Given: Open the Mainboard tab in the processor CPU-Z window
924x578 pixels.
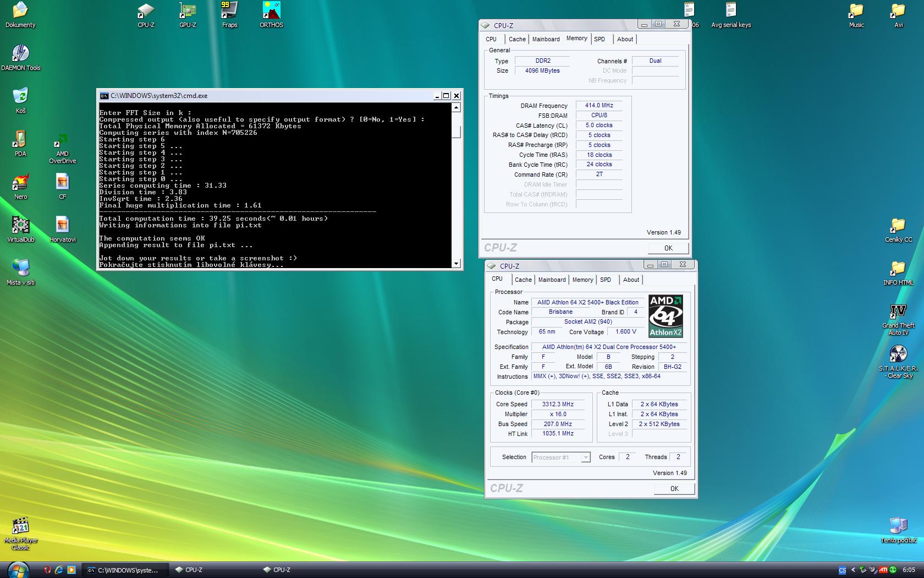Looking at the screenshot, I should [x=552, y=280].
